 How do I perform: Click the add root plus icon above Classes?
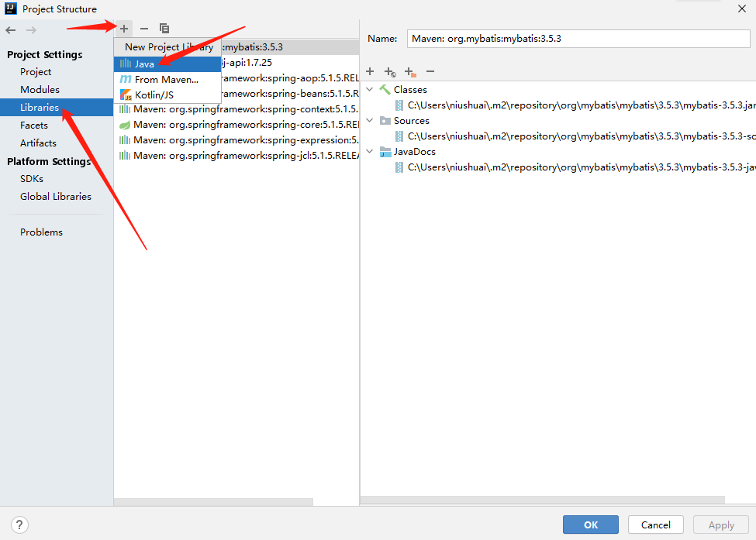[370, 72]
